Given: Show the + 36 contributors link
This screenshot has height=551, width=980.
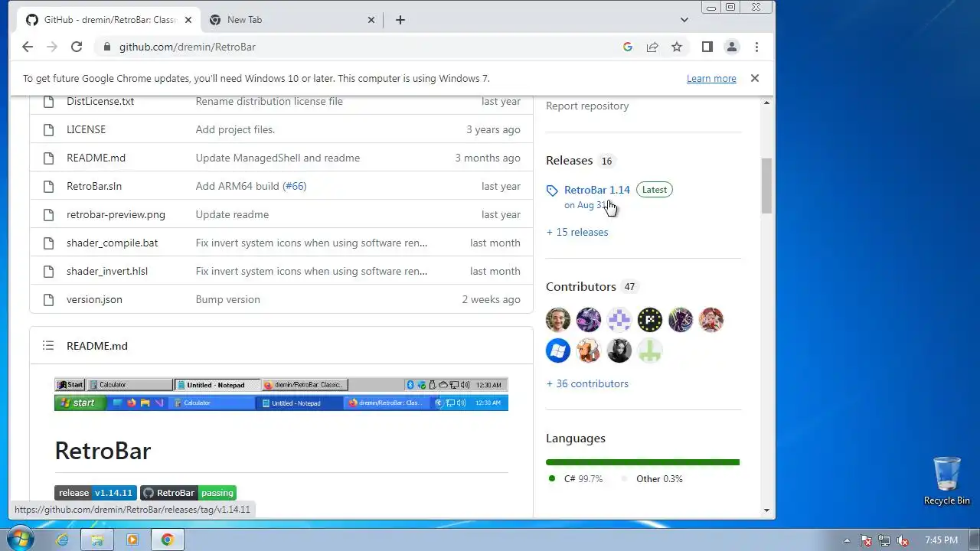Looking at the screenshot, I should [x=587, y=383].
